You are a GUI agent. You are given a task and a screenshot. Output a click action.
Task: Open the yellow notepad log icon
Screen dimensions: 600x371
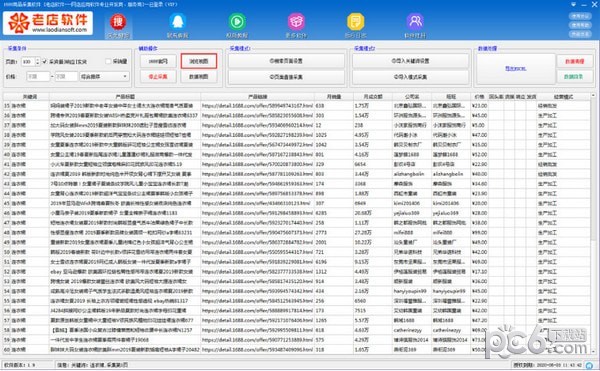[355, 22]
